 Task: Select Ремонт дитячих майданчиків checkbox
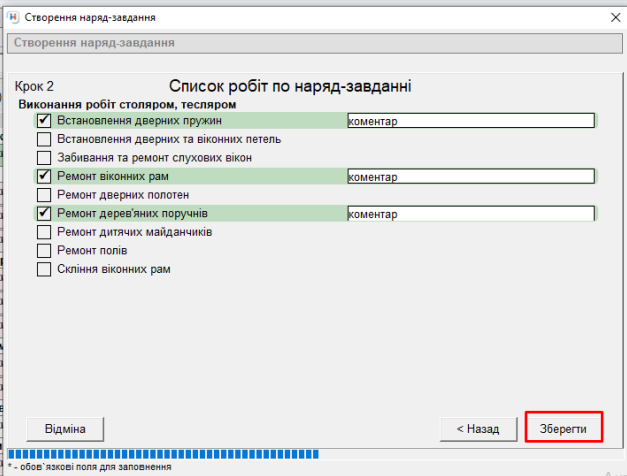[x=44, y=232]
